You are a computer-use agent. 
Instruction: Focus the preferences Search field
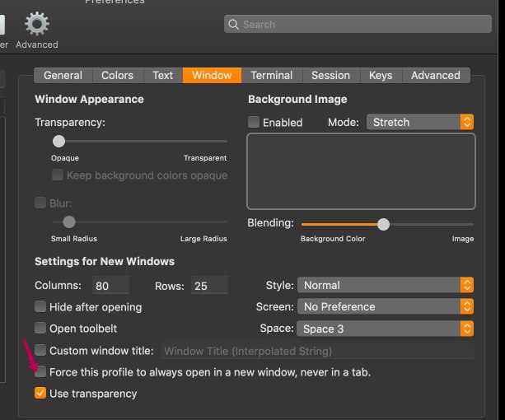[x=358, y=24]
